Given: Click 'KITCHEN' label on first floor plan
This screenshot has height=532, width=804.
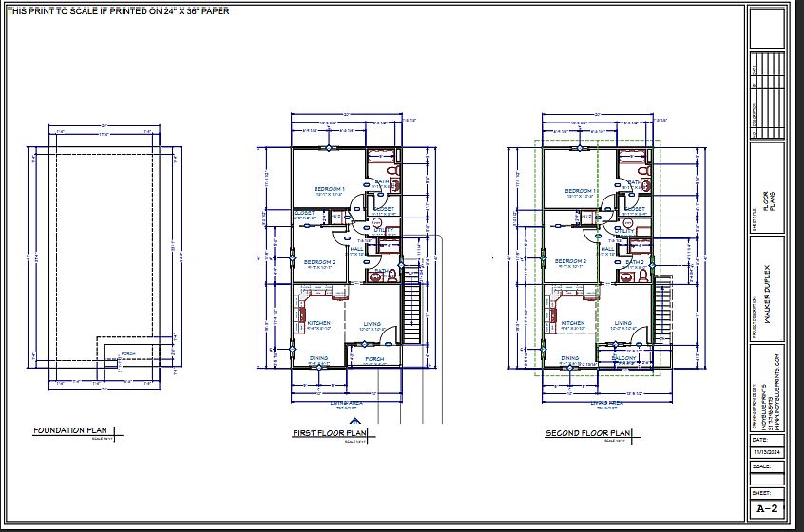Looking at the screenshot, I should (x=319, y=323).
